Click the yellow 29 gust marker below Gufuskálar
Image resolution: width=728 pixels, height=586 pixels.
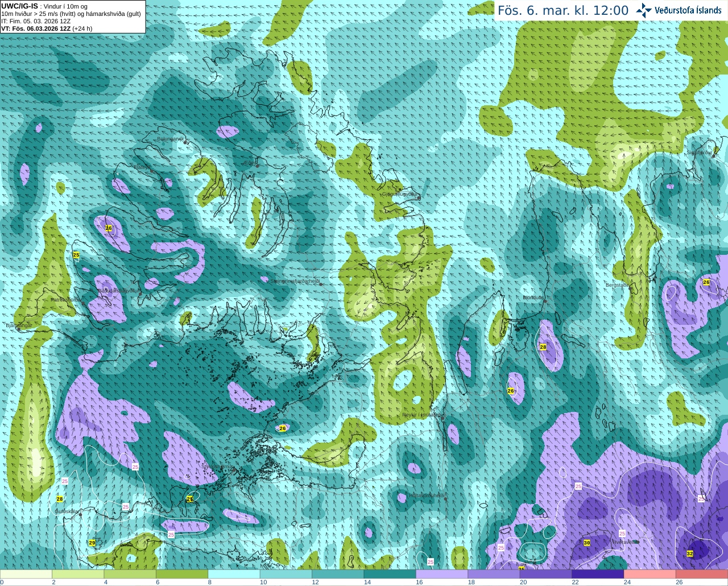(x=92, y=543)
